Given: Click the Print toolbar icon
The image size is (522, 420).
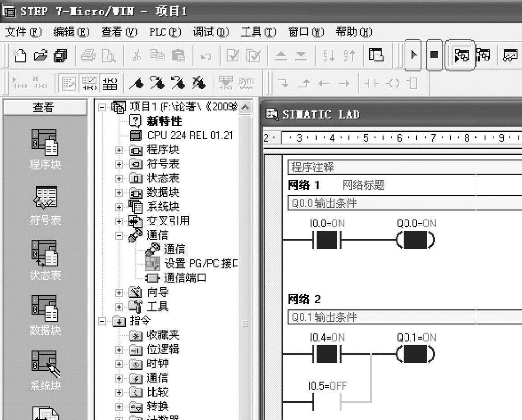Looking at the screenshot, I should [x=88, y=55].
